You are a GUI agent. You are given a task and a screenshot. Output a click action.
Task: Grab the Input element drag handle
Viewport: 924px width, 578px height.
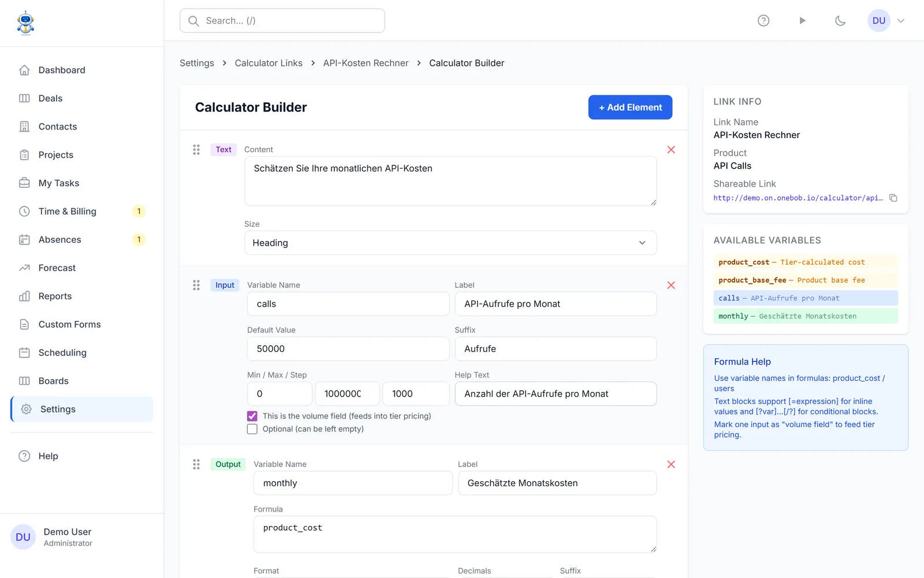(x=196, y=285)
